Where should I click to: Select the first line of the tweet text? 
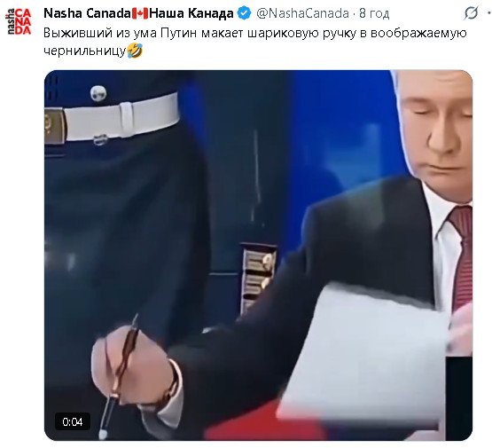[x=255, y=33]
